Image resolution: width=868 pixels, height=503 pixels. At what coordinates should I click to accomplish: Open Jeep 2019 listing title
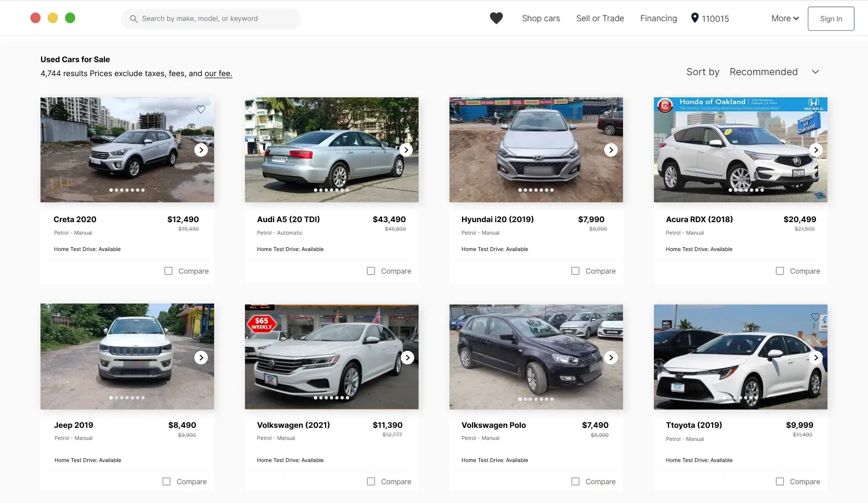[x=73, y=425]
